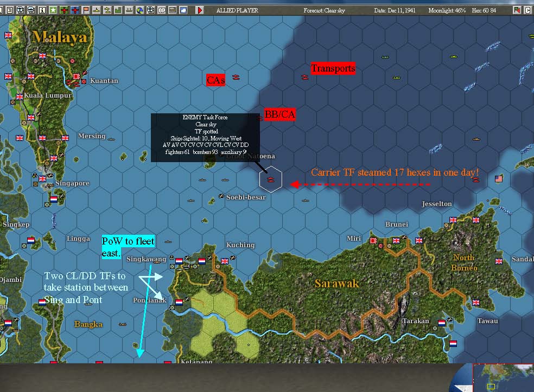
Task: Select the Japanese flag at Kuantan
Action: [x=77, y=76]
